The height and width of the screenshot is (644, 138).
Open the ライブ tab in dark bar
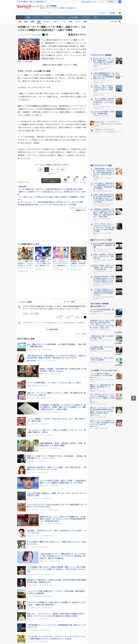point(37,17)
